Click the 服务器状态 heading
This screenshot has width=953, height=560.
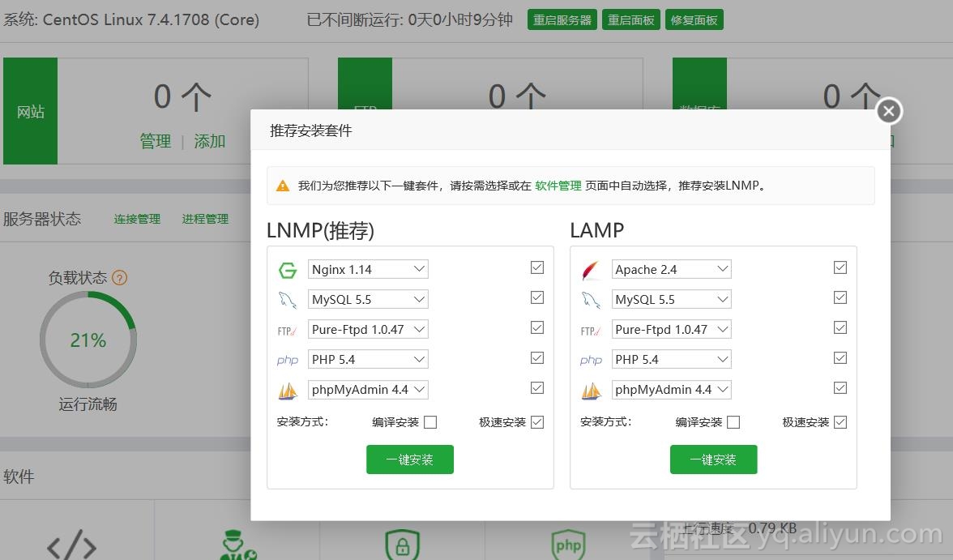(x=42, y=219)
